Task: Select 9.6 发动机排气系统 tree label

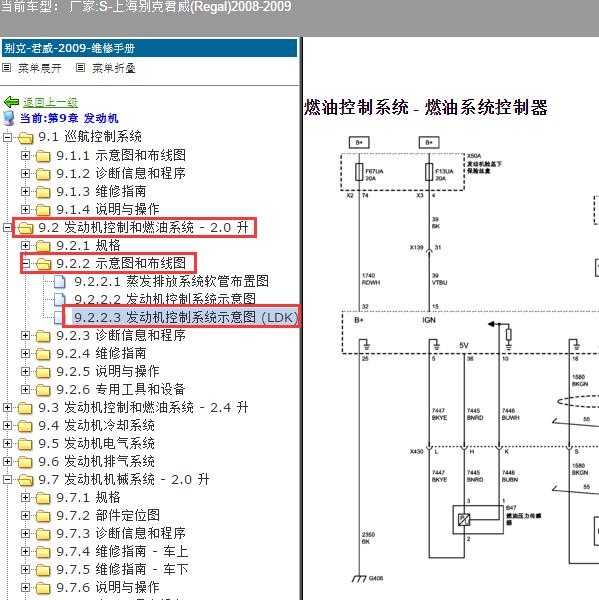Action: coord(96,461)
